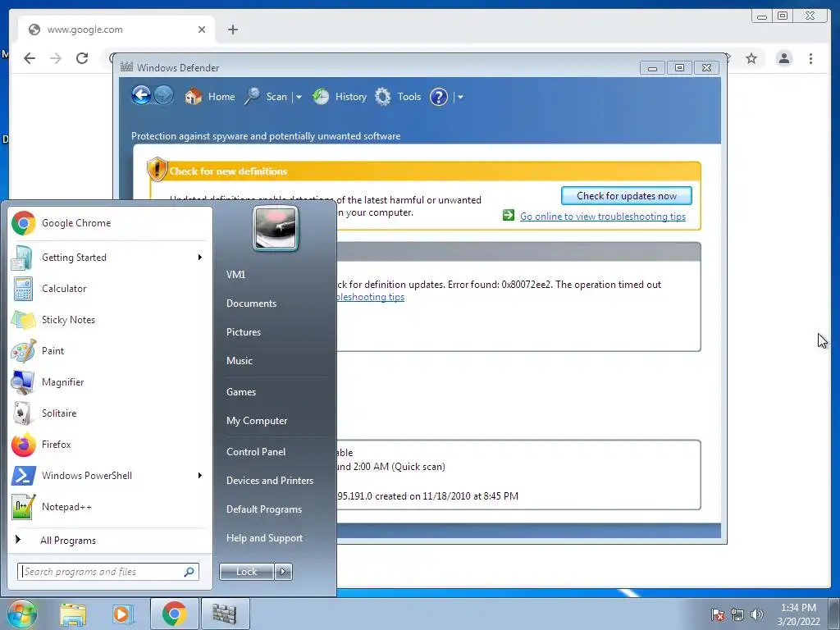The image size is (840, 630).
Task: Click the green arrow beside troubleshooting link
Action: click(x=509, y=216)
